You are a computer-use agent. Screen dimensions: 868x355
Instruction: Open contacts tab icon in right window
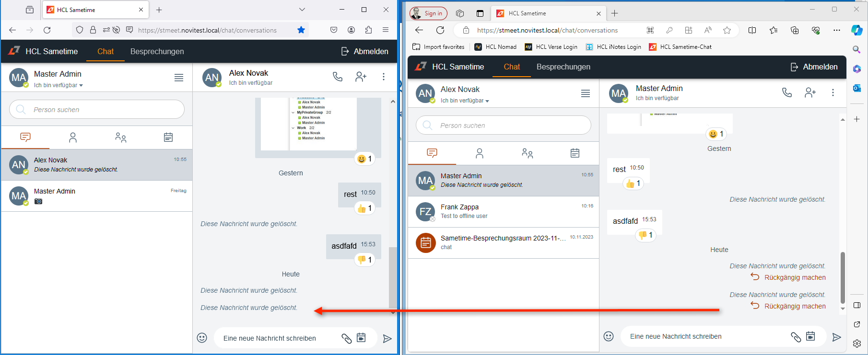click(480, 153)
